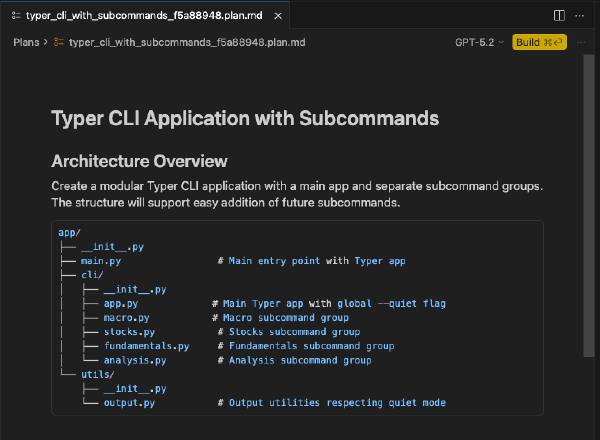Image resolution: width=600 pixels, height=440 pixels.
Task: Click the breadcrumb plan file icon
Action: [59, 42]
